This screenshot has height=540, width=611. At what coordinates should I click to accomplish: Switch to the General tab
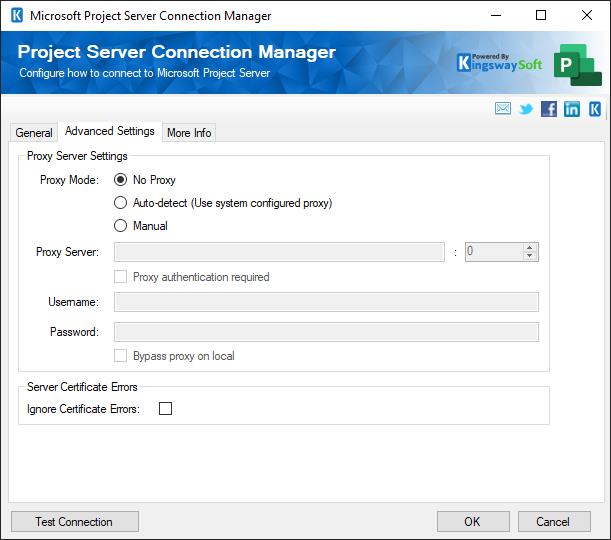click(34, 133)
